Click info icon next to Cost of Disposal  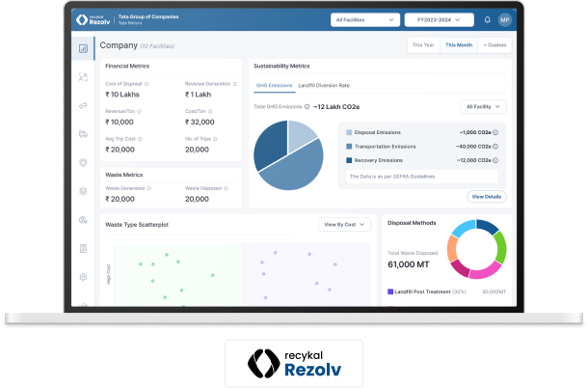tap(147, 84)
